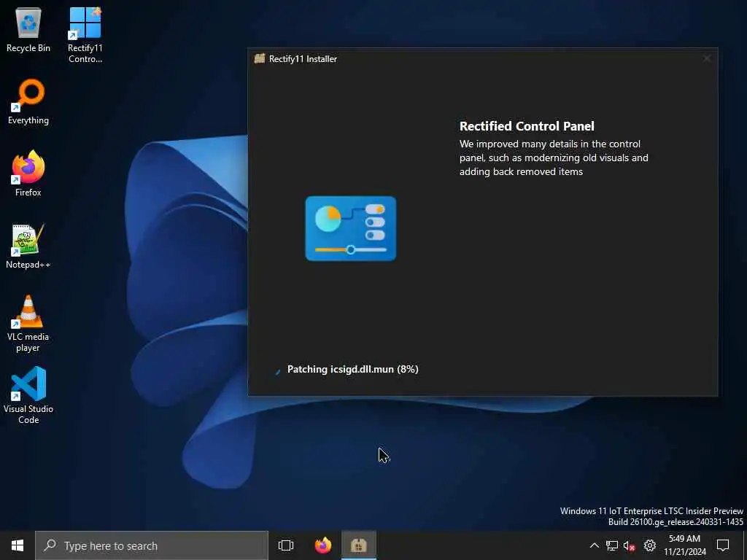Open the settings gear tray icon

tap(650, 545)
